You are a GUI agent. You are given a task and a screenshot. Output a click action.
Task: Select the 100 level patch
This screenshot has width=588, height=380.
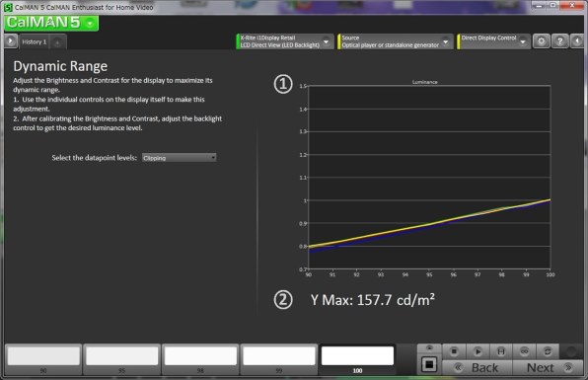pos(357,359)
